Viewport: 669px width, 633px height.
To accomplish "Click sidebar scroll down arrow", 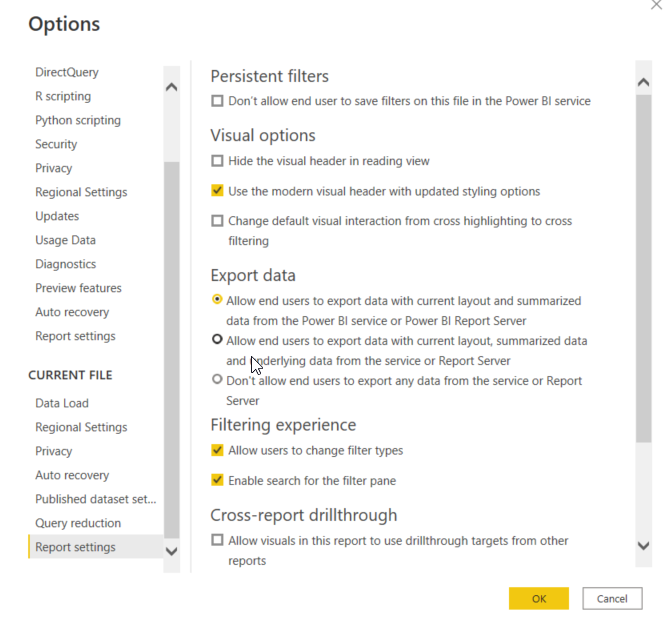I will (172, 551).
